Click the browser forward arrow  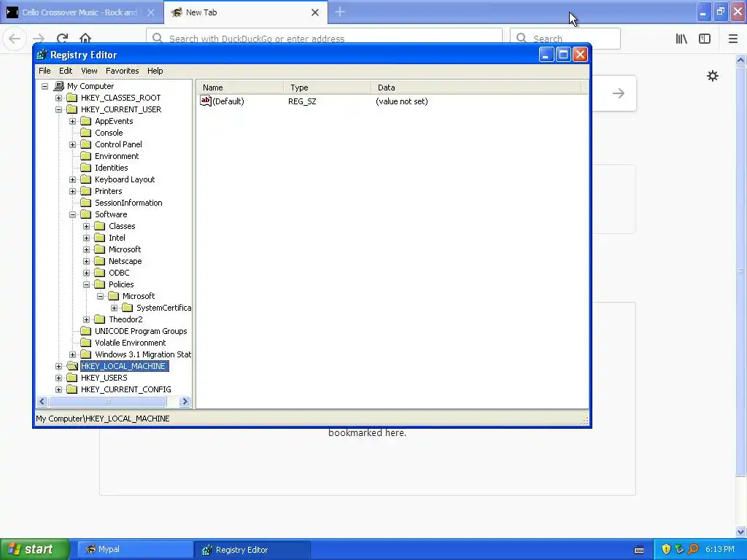(39, 39)
